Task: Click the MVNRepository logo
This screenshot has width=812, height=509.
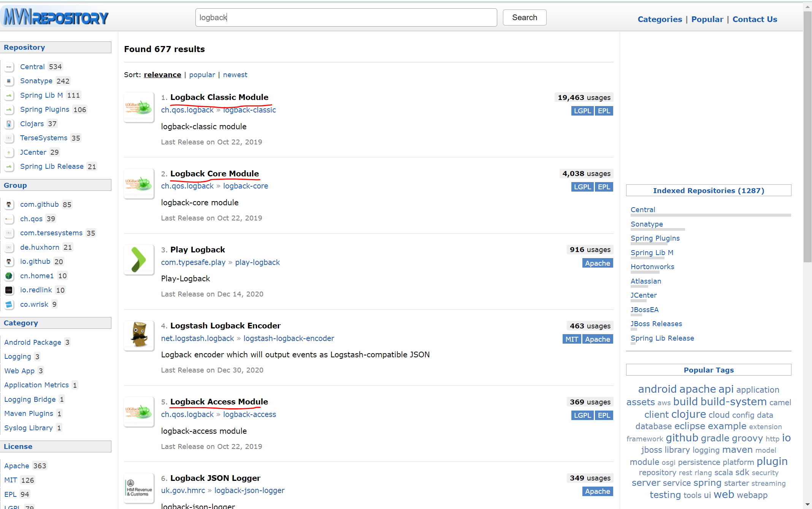Action: click(56, 17)
